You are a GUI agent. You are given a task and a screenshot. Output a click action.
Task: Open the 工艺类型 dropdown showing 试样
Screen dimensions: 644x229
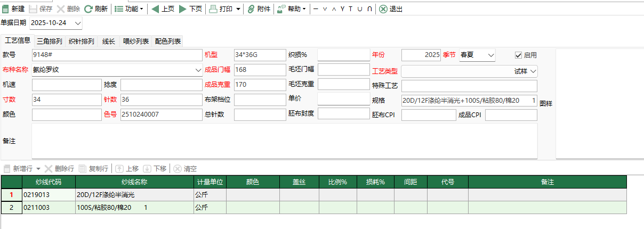point(534,71)
